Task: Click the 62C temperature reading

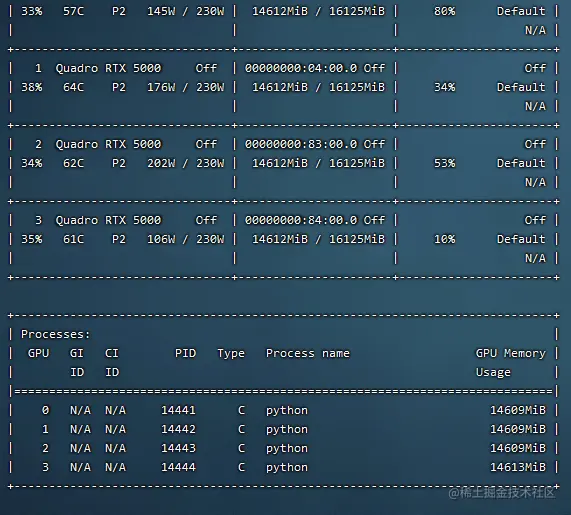Action: pyautogui.click(x=73, y=163)
